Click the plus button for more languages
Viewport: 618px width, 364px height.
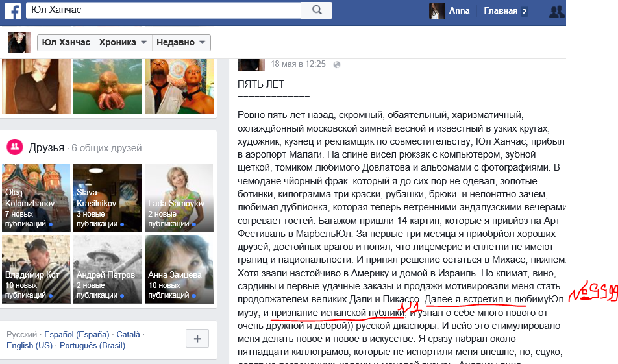coord(197,339)
